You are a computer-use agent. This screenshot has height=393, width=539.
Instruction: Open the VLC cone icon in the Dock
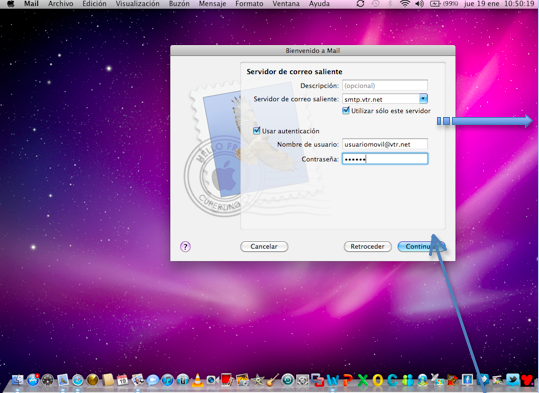pyautogui.click(x=197, y=380)
